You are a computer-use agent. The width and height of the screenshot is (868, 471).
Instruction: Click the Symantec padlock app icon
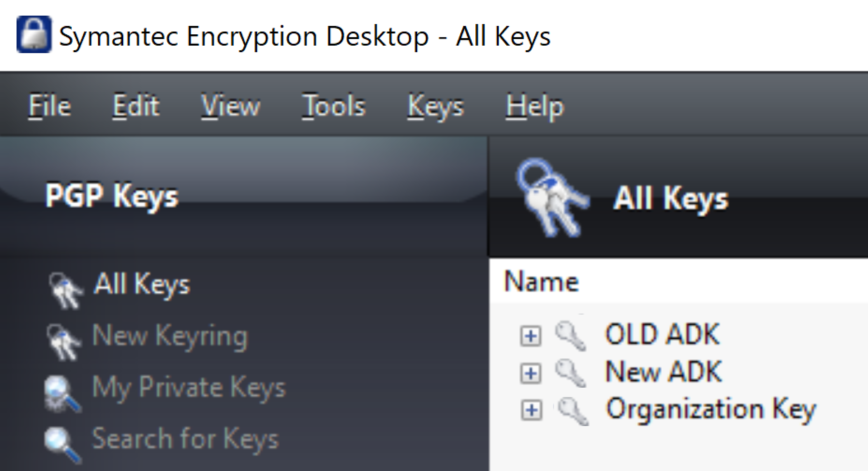pos(34,34)
